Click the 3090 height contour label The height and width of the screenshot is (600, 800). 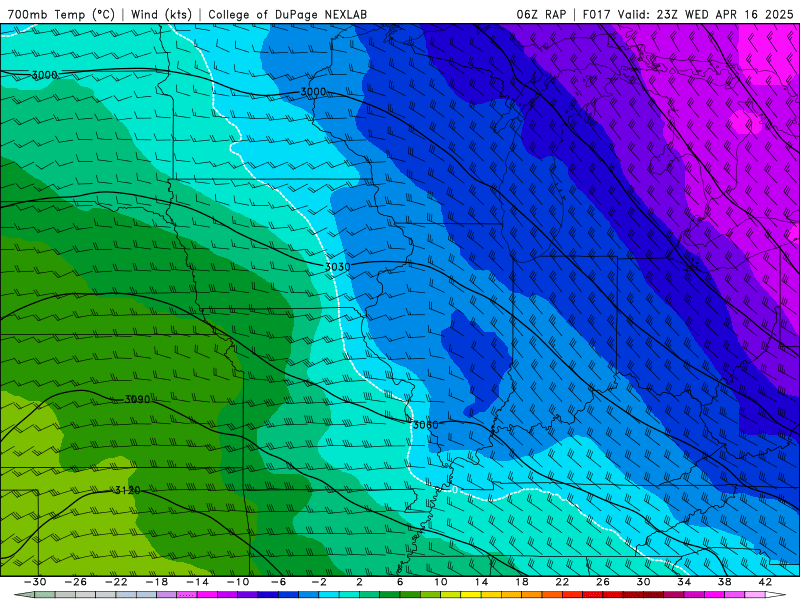pyautogui.click(x=138, y=399)
